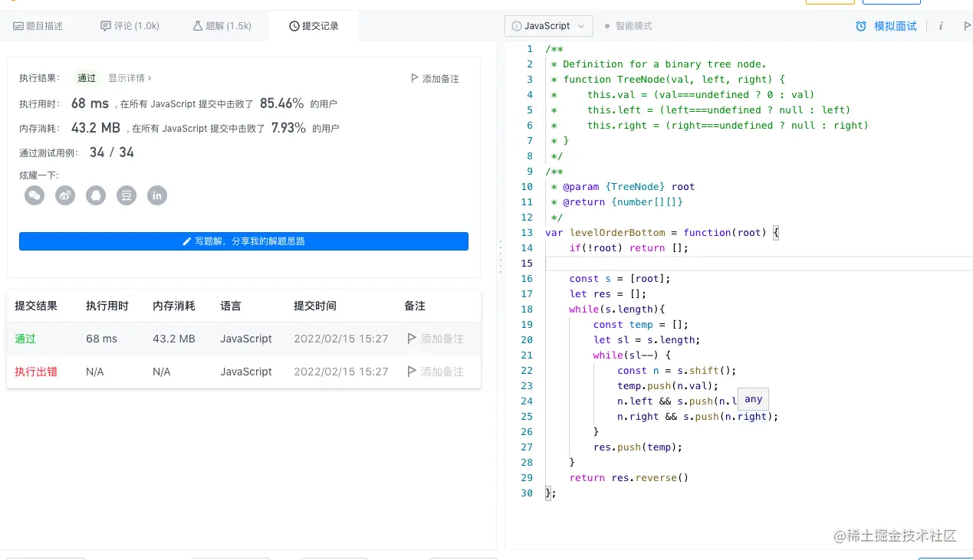Place cursor on empty editor line 15
This screenshot has width=973, height=560.
pyautogui.click(x=759, y=263)
